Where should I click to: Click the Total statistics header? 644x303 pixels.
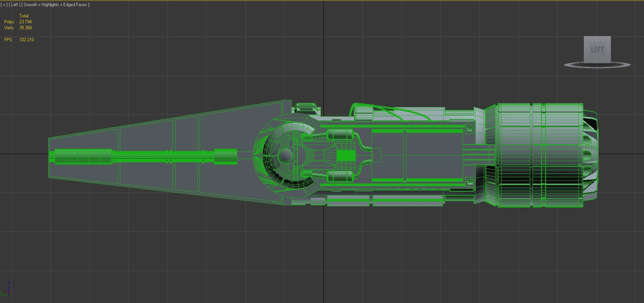pos(24,16)
